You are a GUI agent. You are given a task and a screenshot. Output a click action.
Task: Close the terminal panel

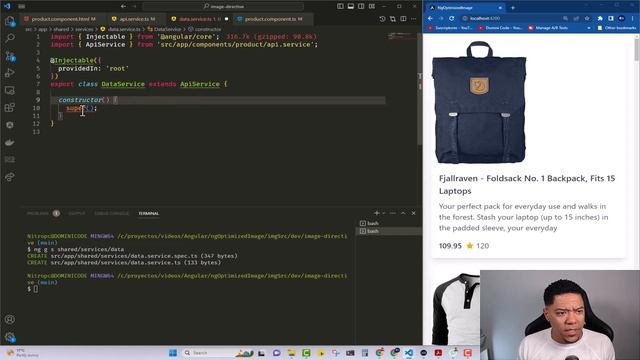click(413, 213)
